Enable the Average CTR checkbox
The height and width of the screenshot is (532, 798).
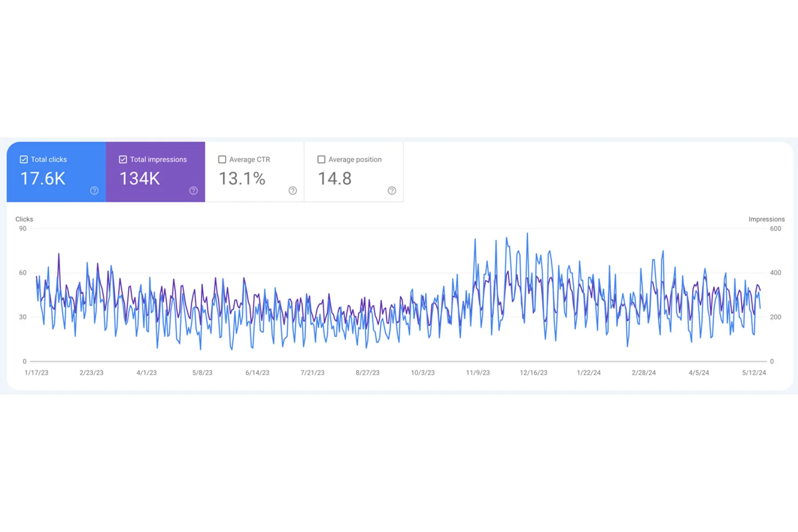click(x=222, y=160)
